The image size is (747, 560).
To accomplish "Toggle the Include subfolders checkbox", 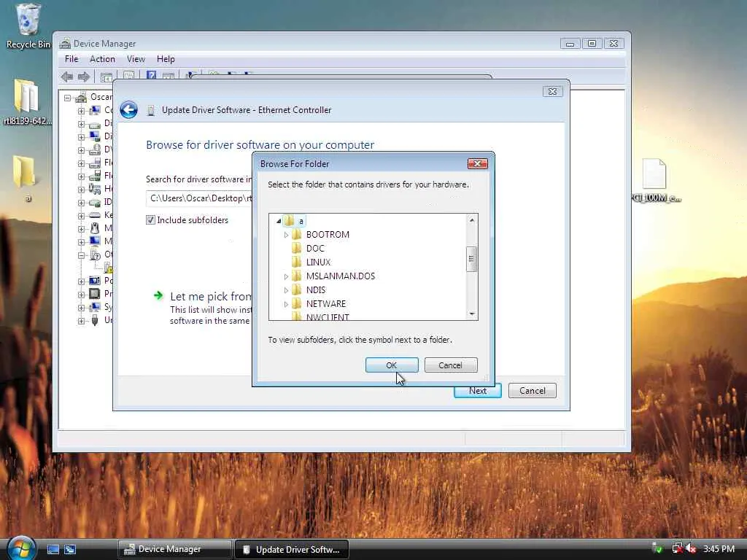I will pos(150,220).
